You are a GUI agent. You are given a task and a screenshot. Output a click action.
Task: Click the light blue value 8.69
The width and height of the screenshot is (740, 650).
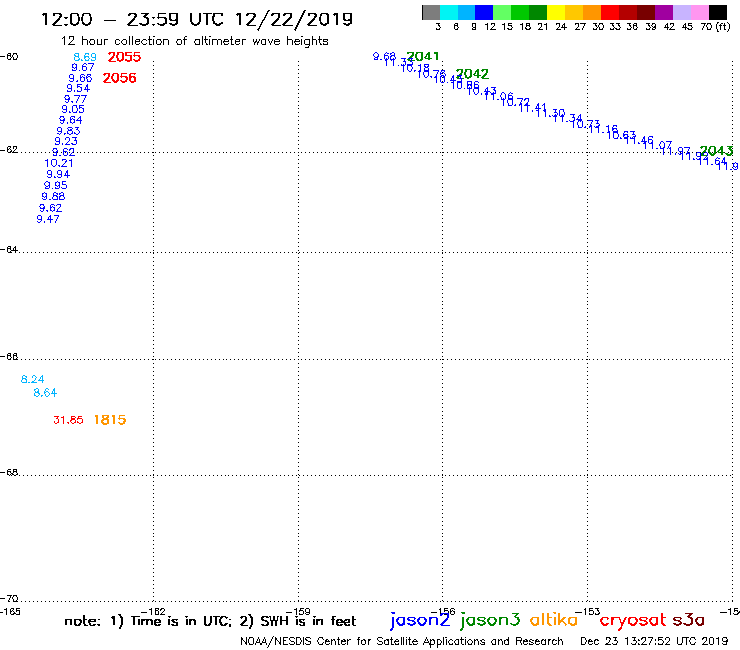pos(85,57)
